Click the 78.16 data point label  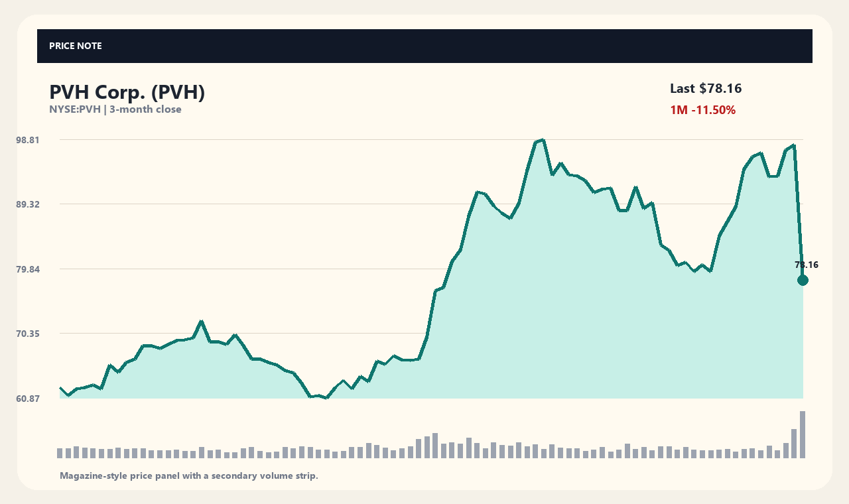[807, 265]
